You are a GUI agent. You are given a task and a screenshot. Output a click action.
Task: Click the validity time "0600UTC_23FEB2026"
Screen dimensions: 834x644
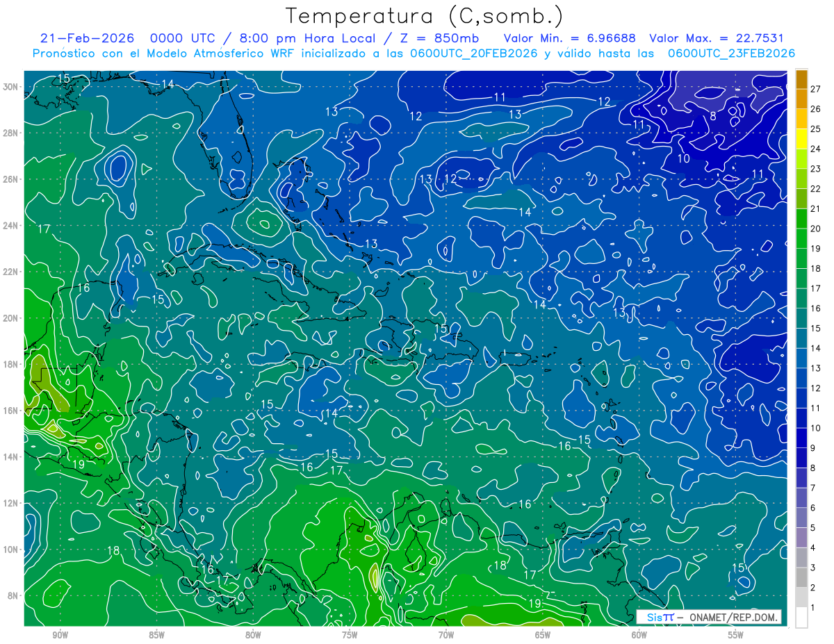tap(731, 53)
